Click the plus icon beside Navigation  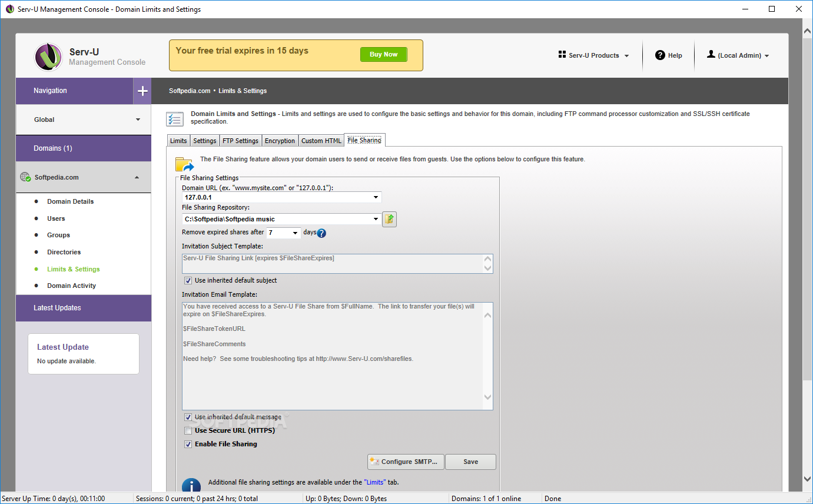[142, 91]
